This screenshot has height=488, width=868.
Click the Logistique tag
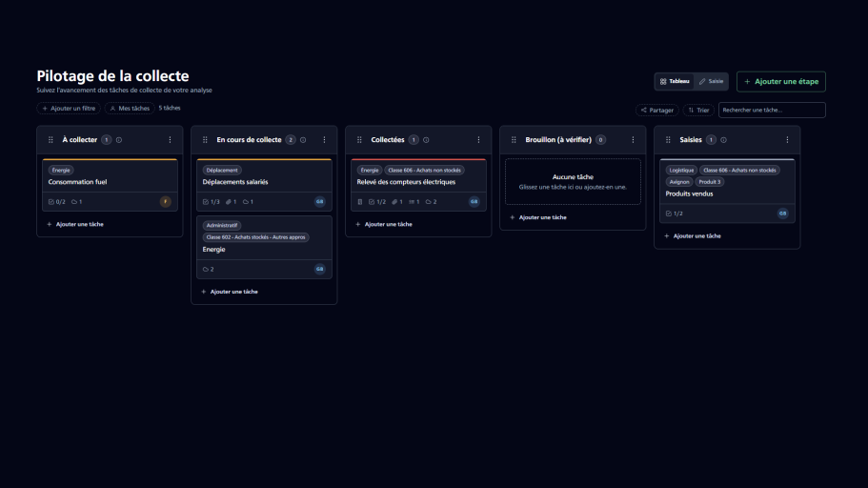point(681,171)
